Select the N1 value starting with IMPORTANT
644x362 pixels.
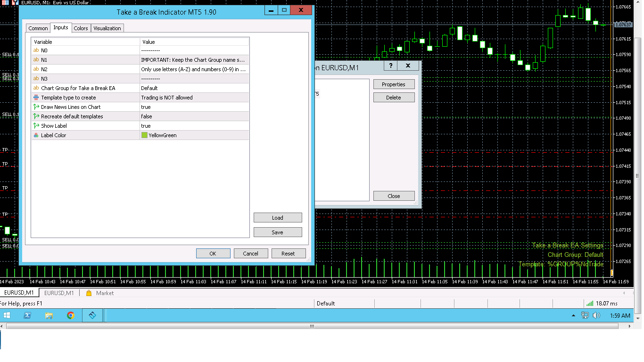tap(194, 60)
